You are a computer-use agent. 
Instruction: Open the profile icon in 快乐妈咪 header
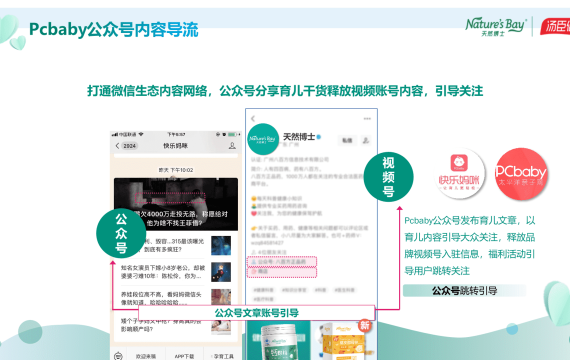pyautogui.click(x=232, y=146)
